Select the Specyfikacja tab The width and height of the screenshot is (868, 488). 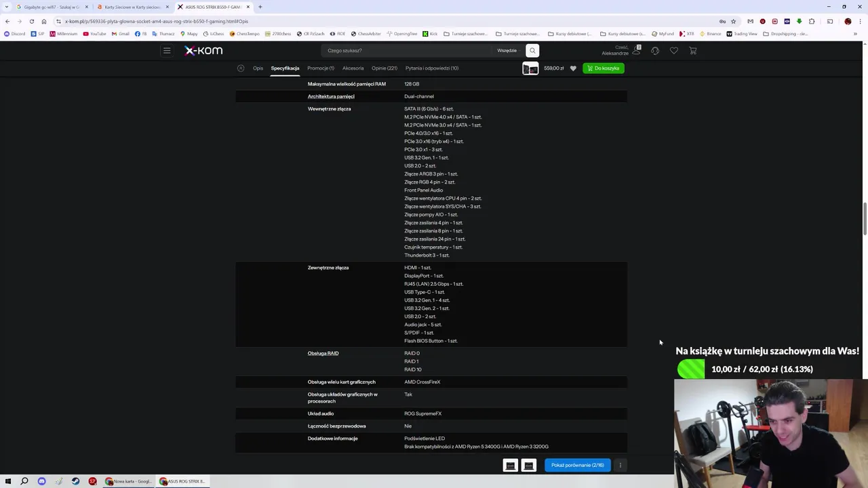(x=285, y=68)
